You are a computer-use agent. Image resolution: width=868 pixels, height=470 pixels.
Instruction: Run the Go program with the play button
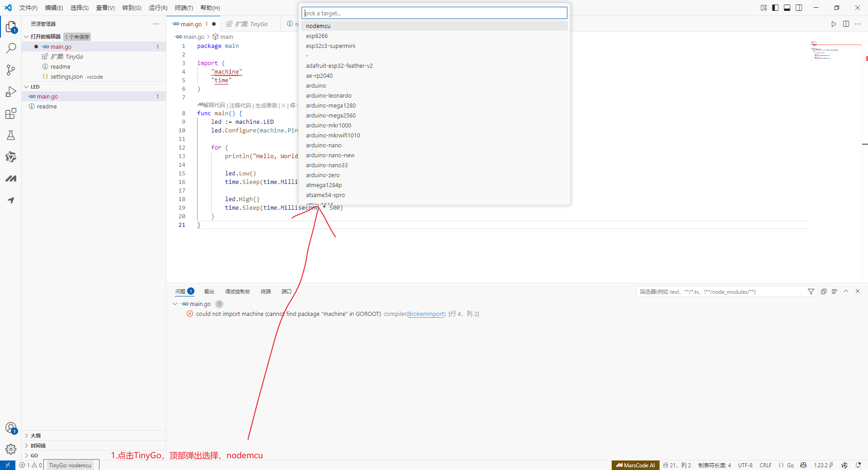pos(834,24)
